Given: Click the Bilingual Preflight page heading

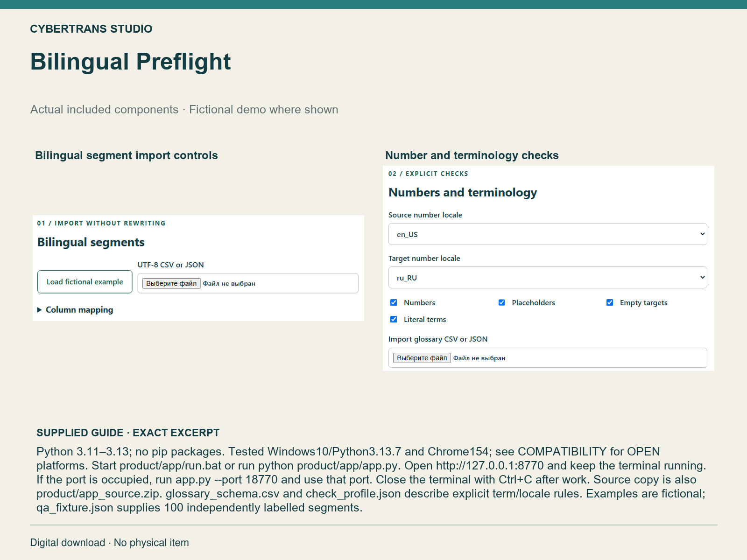Looking at the screenshot, I should [x=131, y=62].
